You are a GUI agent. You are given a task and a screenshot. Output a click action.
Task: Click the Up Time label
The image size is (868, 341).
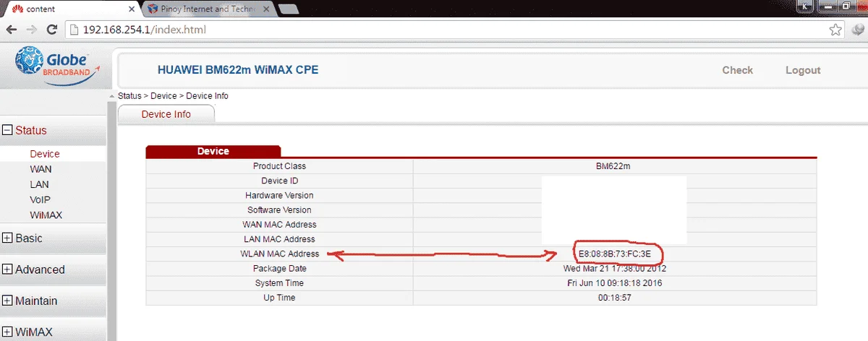279,298
